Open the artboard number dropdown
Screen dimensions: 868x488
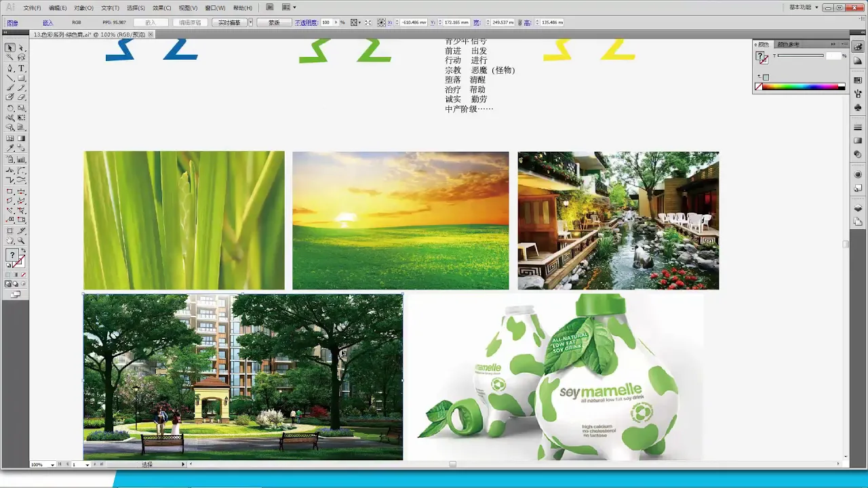tap(87, 464)
